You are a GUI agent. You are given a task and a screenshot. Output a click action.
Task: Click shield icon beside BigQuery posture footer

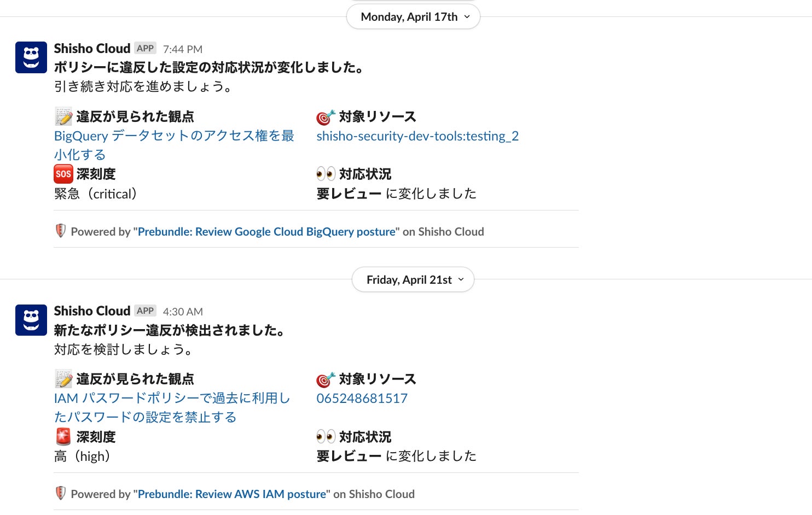pyautogui.click(x=61, y=231)
